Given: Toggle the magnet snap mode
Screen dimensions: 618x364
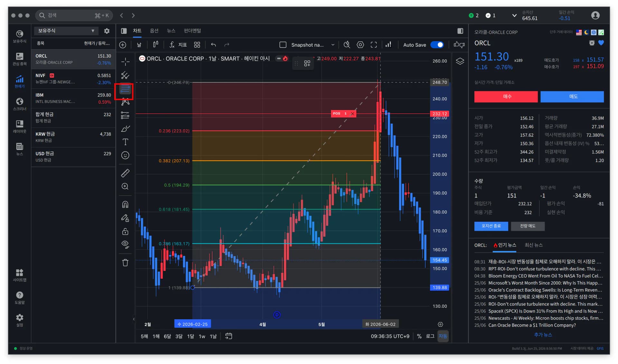Looking at the screenshot, I should (x=125, y=204).
